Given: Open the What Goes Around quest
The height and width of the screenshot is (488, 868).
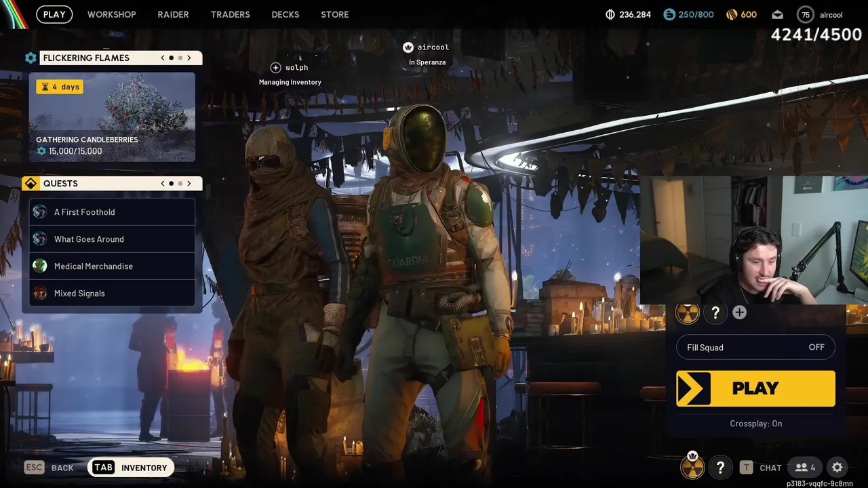Looking at the screenshot, I should click(112, 239).
